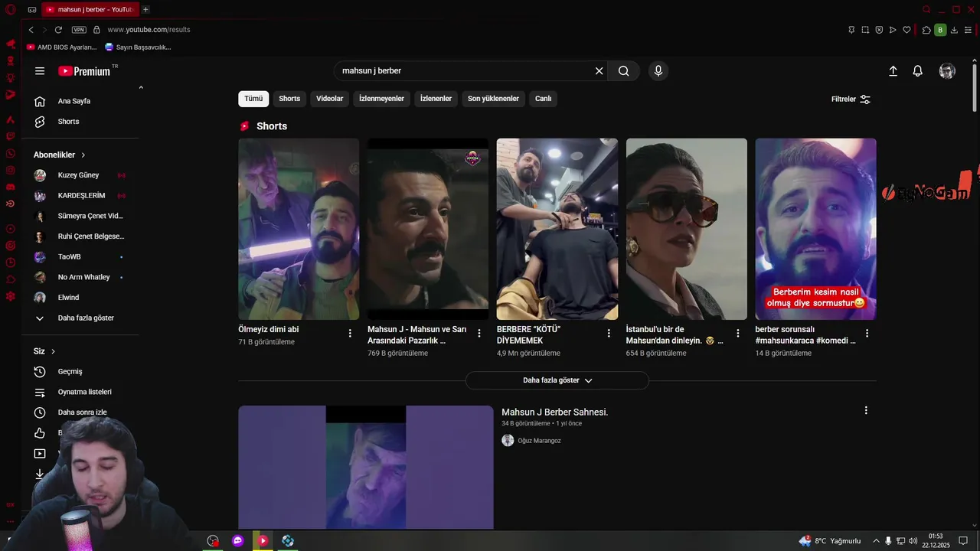
Task: Open the snapshot capture tool
Action: tap(865, 30)
